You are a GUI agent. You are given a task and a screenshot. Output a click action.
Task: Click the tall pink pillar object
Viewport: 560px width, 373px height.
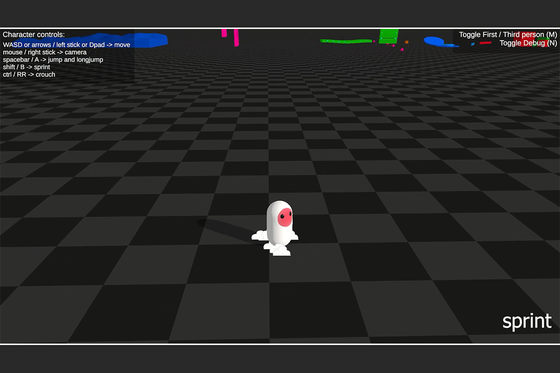click(x=236, y=38)
